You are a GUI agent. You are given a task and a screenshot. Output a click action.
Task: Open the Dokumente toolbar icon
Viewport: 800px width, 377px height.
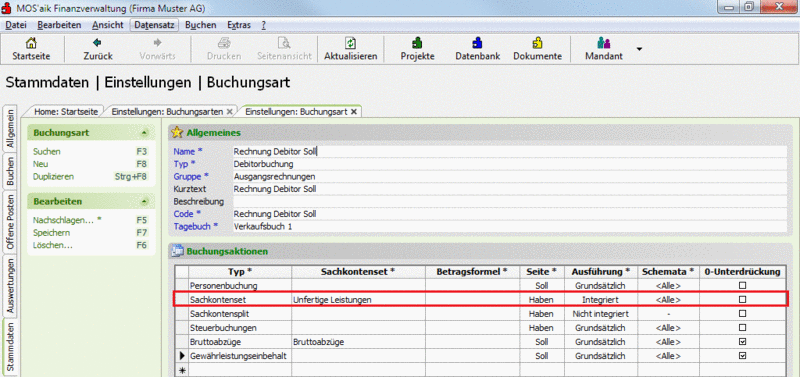click(537, 43)
